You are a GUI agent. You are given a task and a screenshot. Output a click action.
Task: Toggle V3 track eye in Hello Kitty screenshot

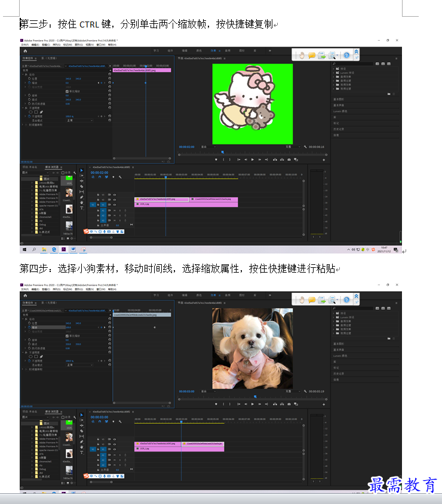114,194
